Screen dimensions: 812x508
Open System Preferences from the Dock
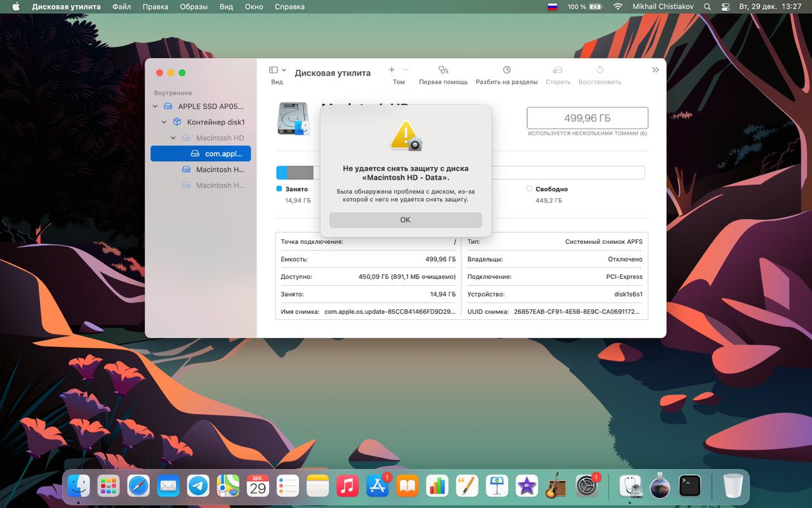(x=586, y=487)
